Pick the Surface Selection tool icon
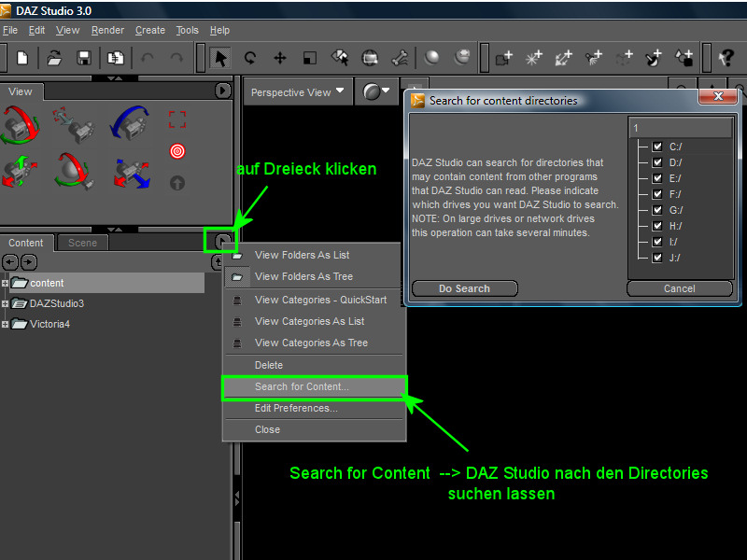This screenshot has width=747, height=560. click(x=340, y=58)
